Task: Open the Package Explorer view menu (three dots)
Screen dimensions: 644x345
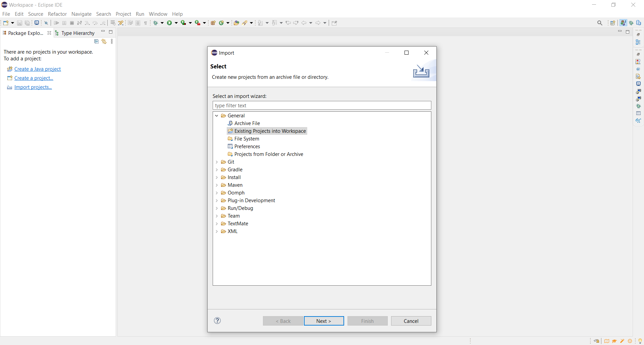Action: click(112, 42)
